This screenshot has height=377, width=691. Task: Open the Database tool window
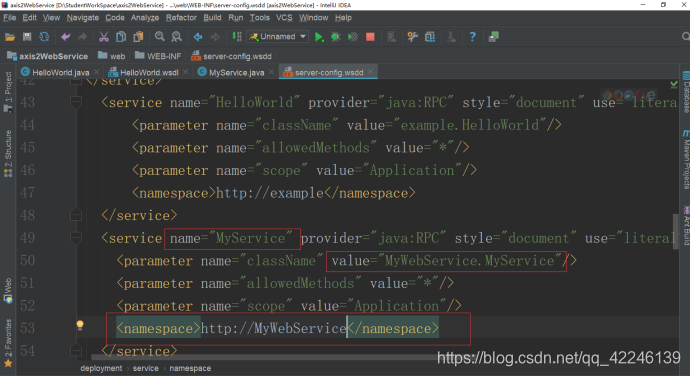pos(686,92)
